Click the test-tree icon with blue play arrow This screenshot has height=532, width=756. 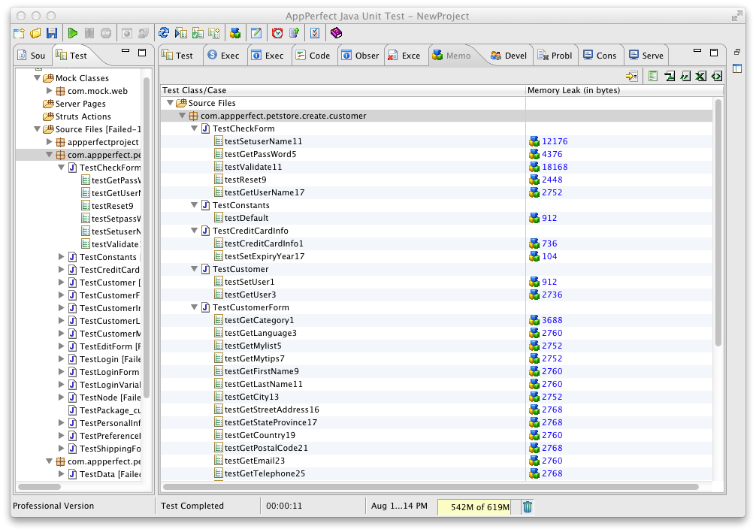click(x=181, y=33)
